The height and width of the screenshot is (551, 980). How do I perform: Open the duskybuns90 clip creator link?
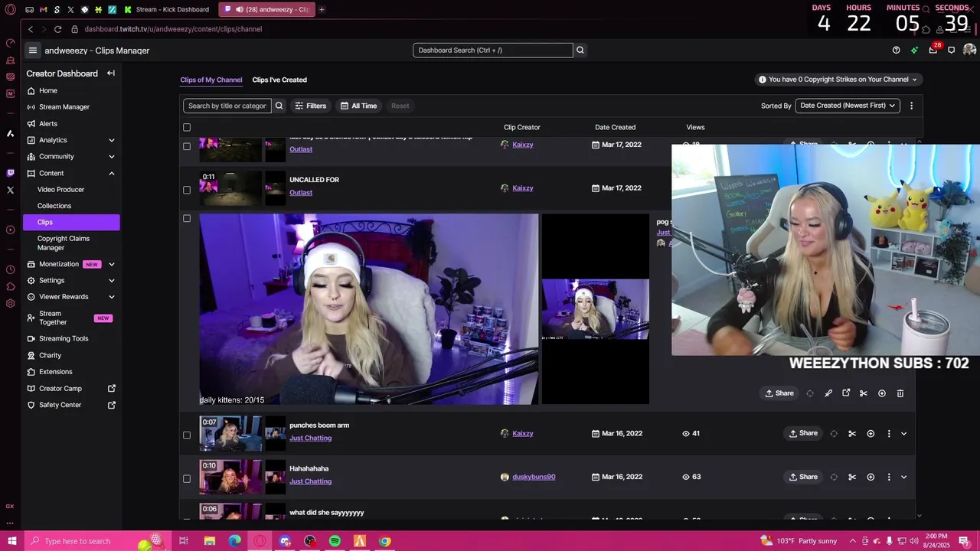[x=534, y=477]
